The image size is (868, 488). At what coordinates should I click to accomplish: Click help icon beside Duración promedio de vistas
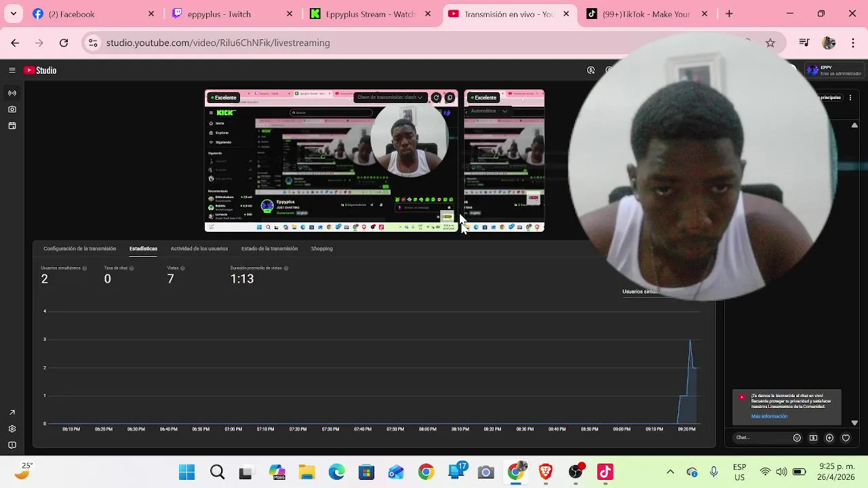(x=286, y=268)
